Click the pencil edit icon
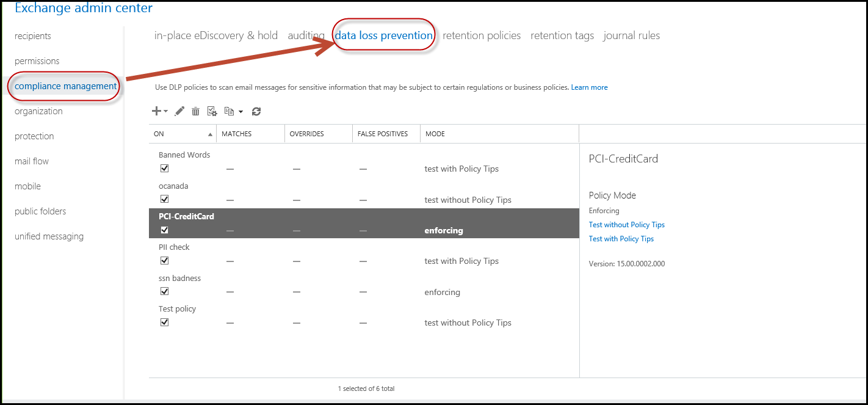 179,111
